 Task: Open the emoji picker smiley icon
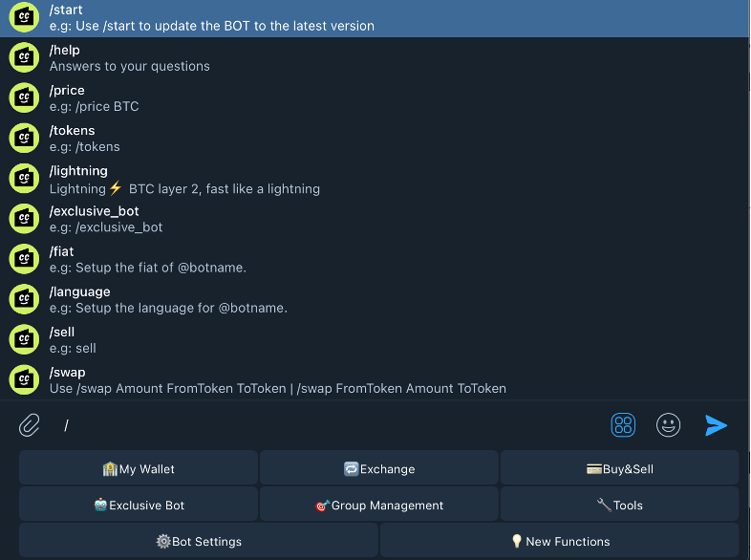point(669,425)
